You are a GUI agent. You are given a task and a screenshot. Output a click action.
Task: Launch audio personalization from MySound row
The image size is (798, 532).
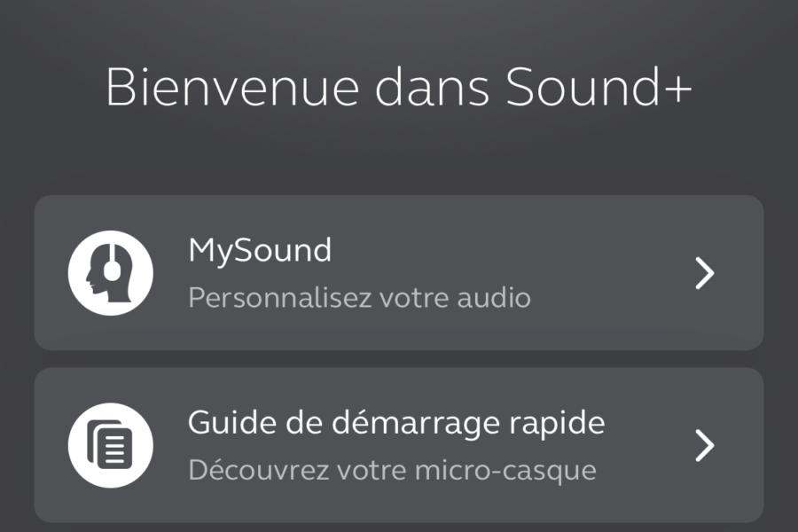[399, 273]
